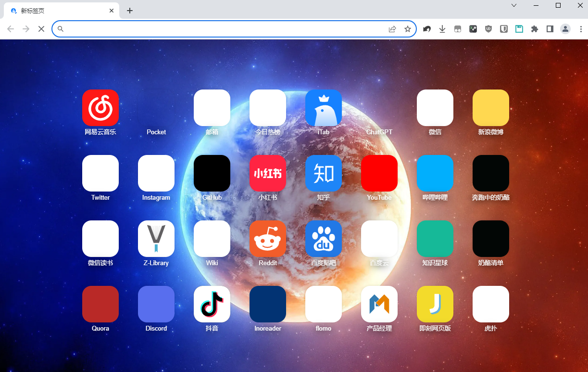The width and height of the screenshot is (588, 372).
Task: Open Chrome's three-dot menu
Action: point(581,29)
